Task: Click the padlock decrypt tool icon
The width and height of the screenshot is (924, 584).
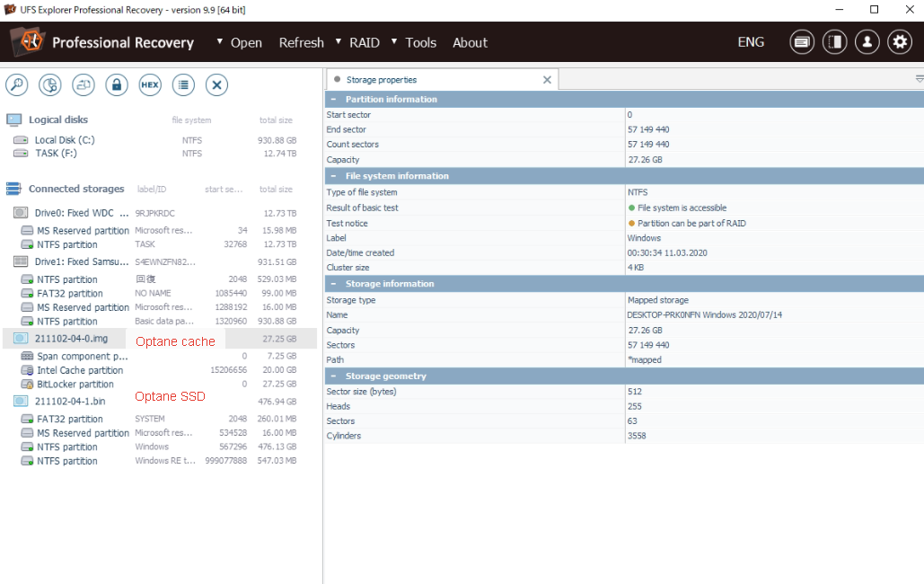Action: [117, 85]
